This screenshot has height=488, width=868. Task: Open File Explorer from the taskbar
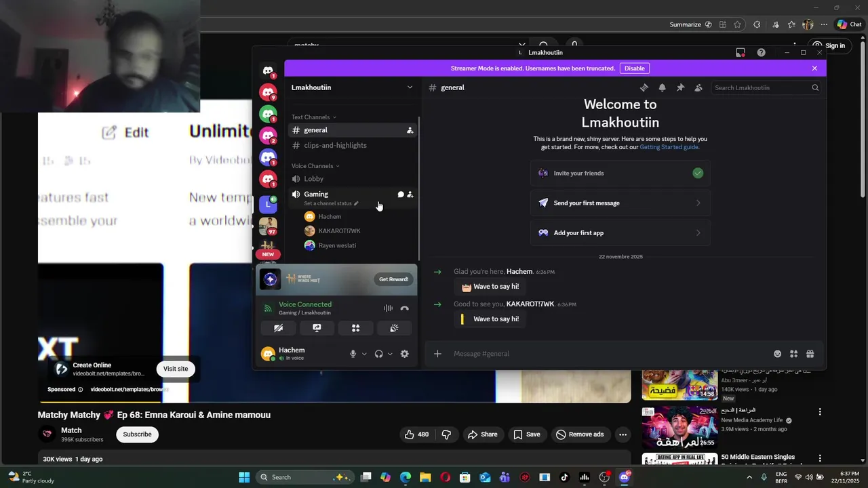pyautogui.click(x=425, y=477)
